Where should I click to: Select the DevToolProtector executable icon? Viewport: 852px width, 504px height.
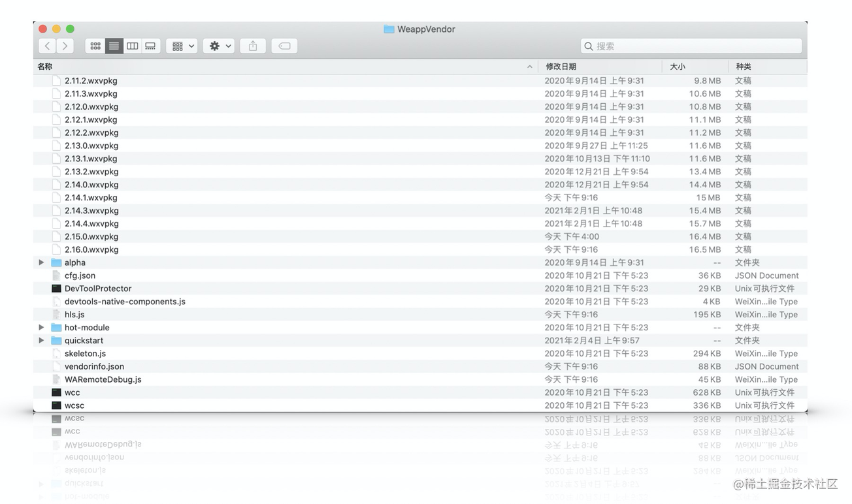56,289
